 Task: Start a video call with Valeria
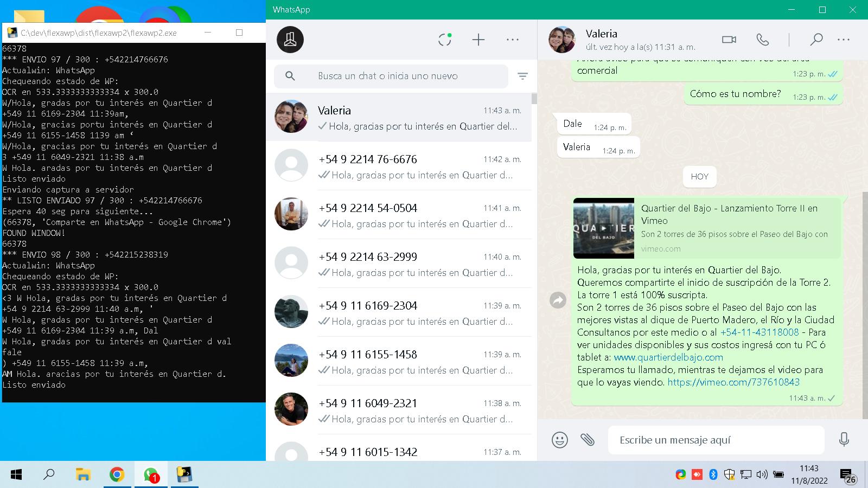click(729, 40)
